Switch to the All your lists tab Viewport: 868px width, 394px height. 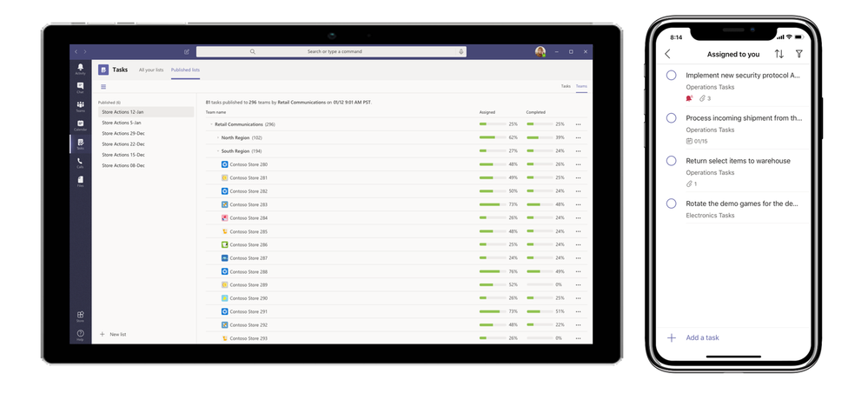[151, 70]
